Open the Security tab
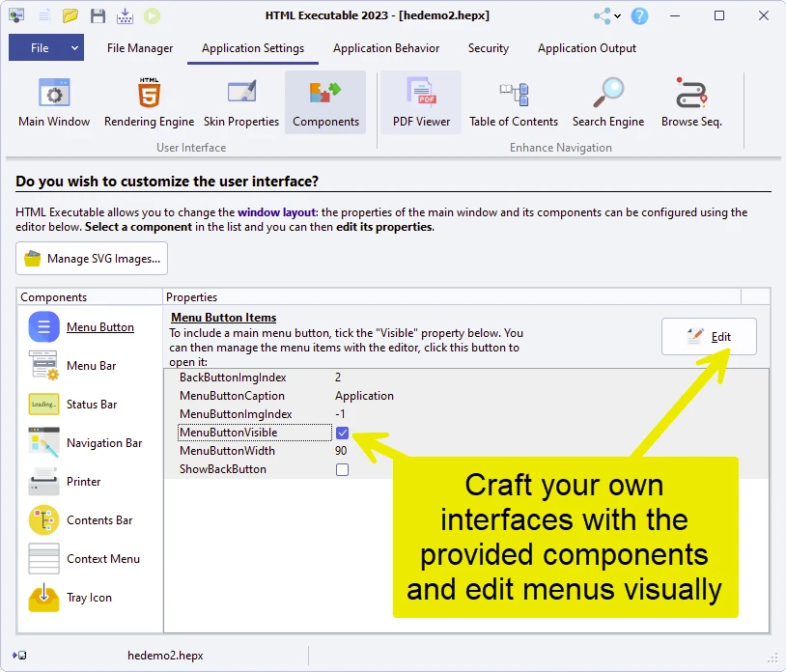Screen dimensions: 786x672 [488, 47]
